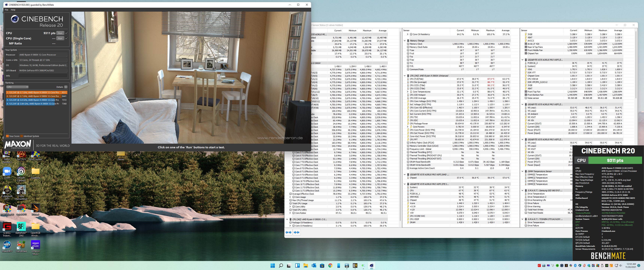This screenshot has height=270, width=644.
Task: Expand the Core Temperatures row
Action: point(408,92)
